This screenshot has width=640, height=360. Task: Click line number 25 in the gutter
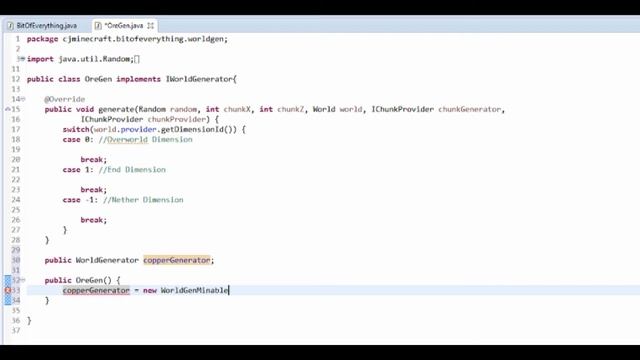click(x=16, y=210)
